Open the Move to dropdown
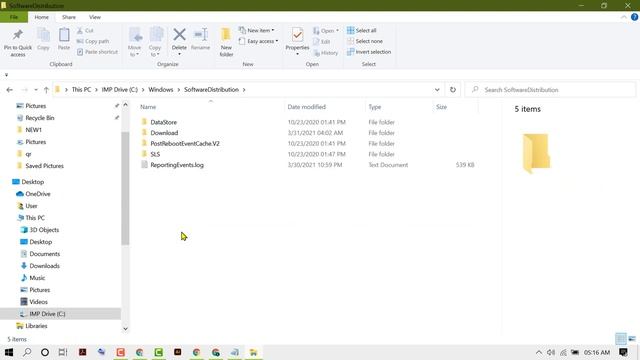The width and height of the screenshot is (640, 360). [135, 42]
